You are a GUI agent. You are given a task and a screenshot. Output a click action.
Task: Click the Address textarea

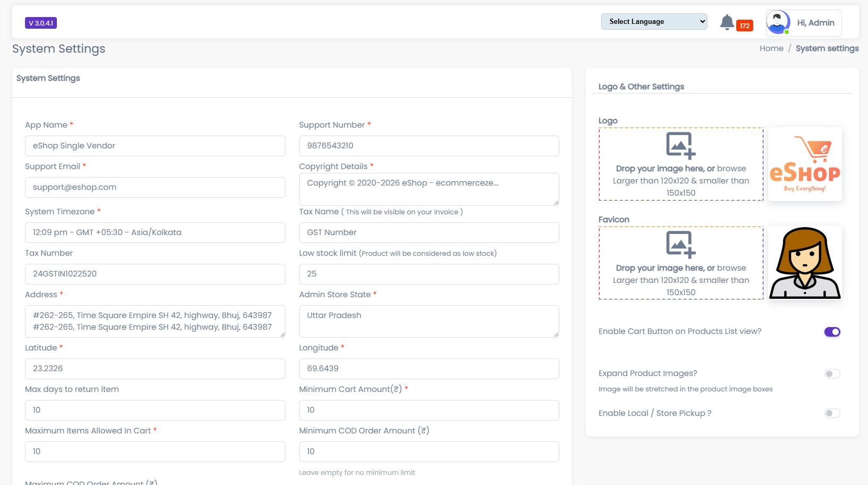tap(155, 321)
